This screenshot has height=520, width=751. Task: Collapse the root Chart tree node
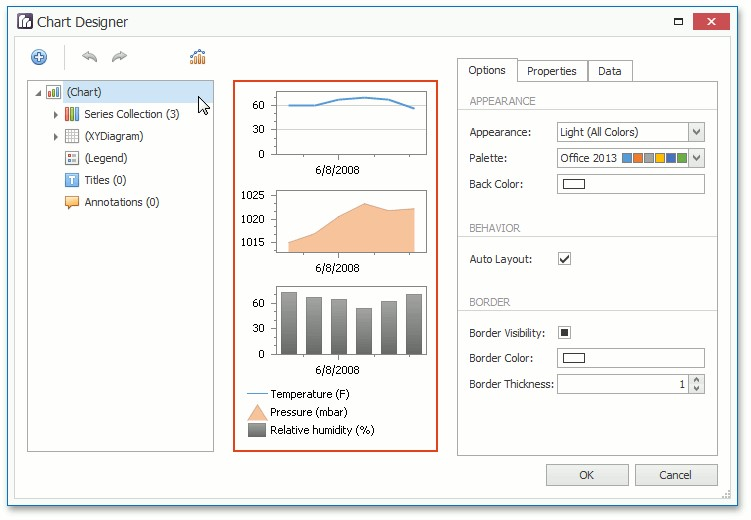point(38,93)
